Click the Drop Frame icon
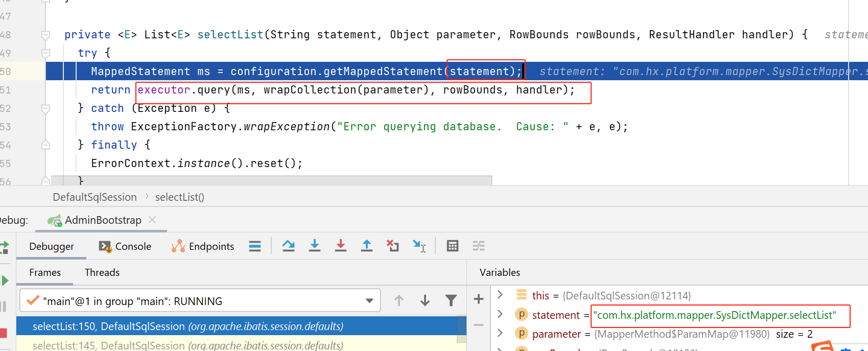 pyautogui.click(x=392, y=246)
